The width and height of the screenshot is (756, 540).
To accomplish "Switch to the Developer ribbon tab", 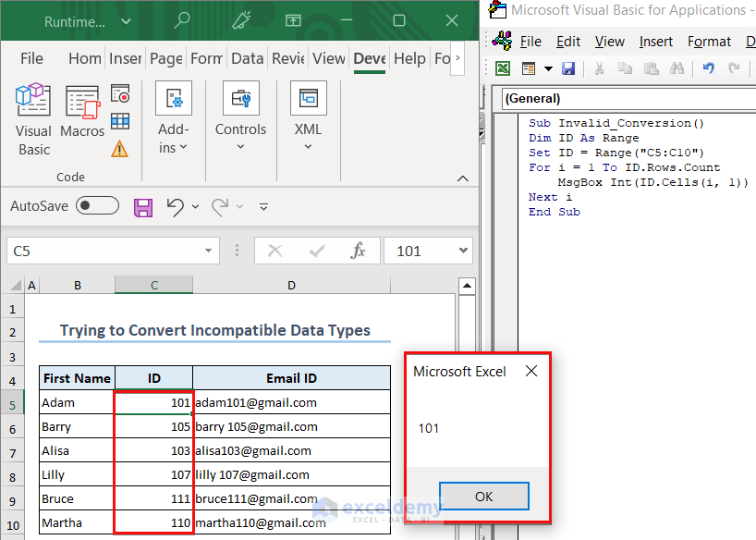I will point(369,57).
